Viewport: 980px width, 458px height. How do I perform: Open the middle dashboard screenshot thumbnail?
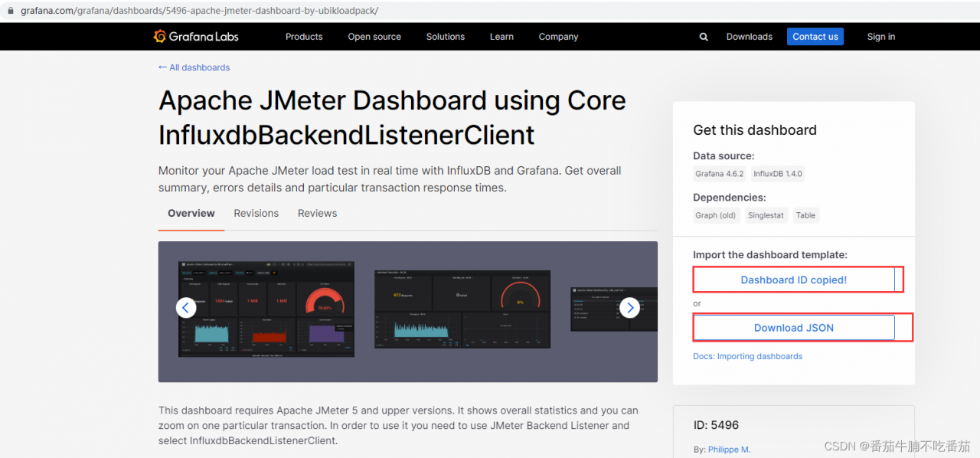(462, 309)
